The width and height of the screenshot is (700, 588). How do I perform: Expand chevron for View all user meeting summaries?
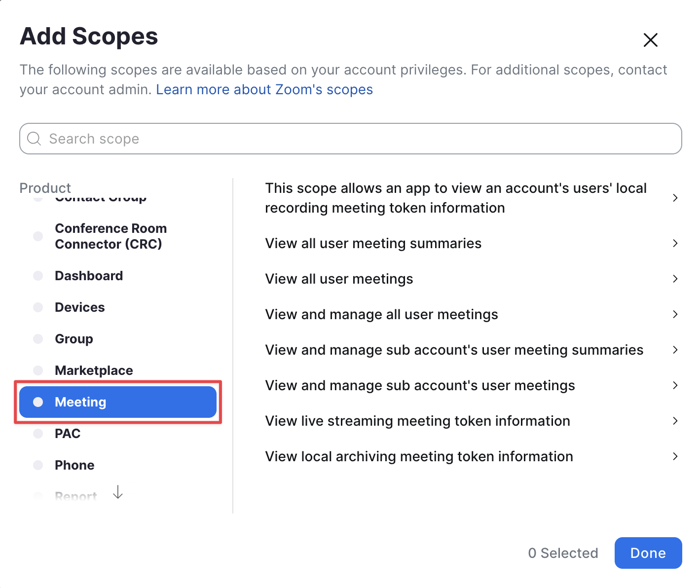click(x=675, y=243)
